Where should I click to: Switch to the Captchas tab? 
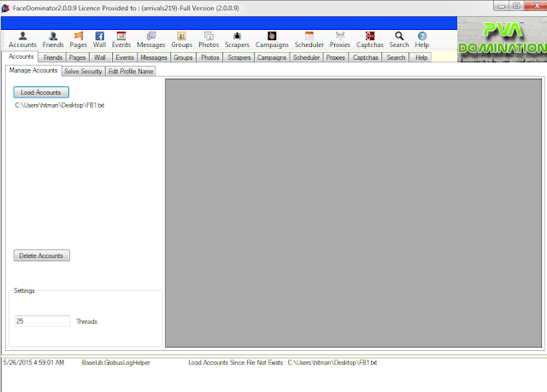pyautogui.click(x=365, y=57)
